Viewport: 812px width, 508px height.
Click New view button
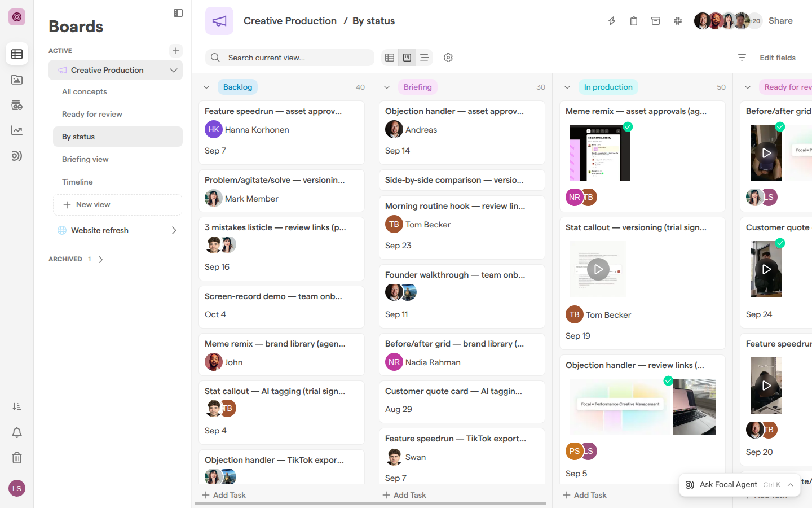(x=118, y=205)
